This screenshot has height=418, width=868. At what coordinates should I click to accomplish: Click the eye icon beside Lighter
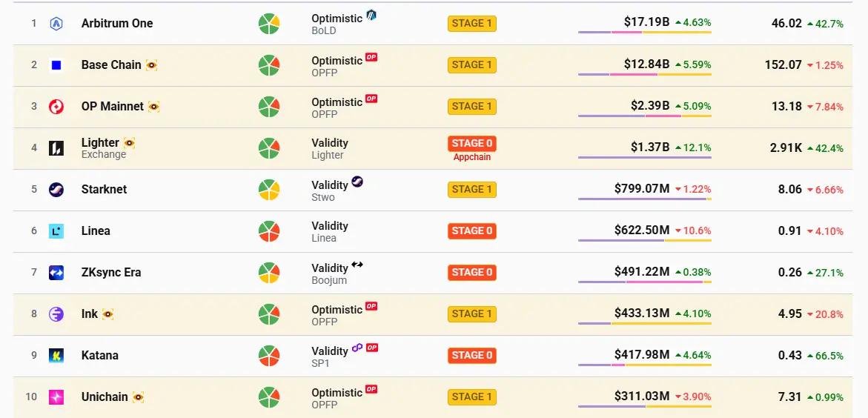[x=129, y=142]
